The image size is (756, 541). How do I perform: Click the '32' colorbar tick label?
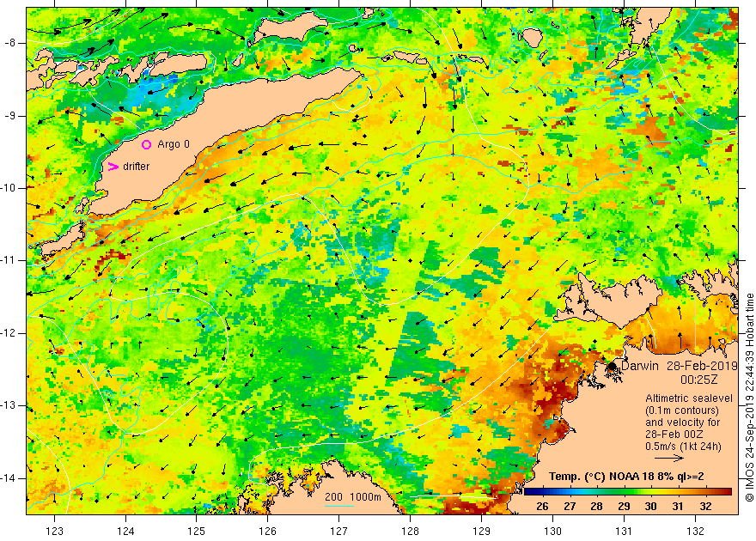coord(705,507)
